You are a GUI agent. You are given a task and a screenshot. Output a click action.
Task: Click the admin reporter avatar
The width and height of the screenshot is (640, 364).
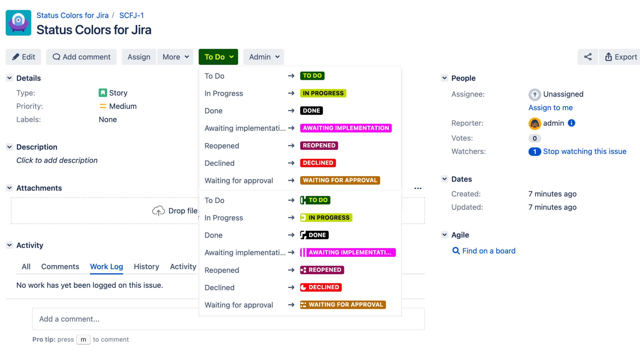tap(534, 123)
